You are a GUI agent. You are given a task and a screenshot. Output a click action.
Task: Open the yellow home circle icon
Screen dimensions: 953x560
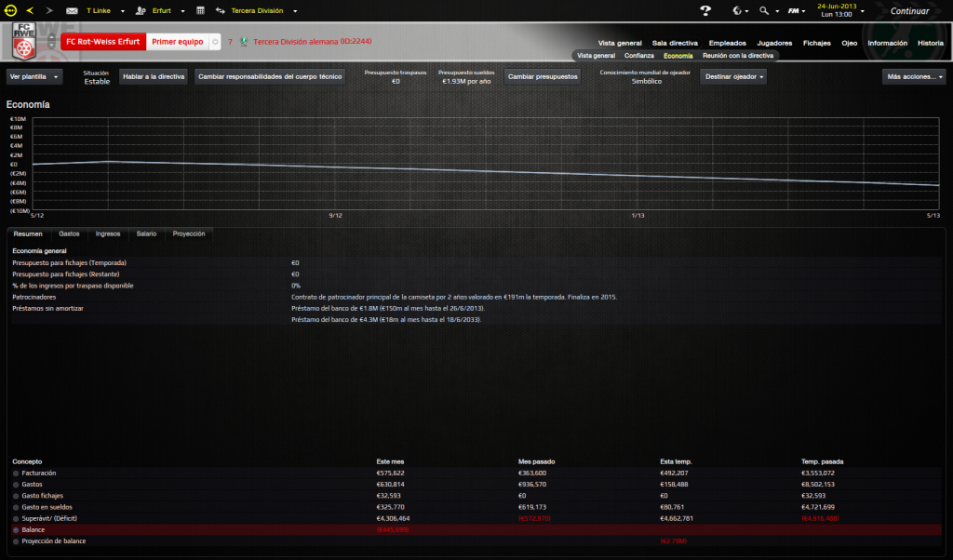[x=10, y=10]
